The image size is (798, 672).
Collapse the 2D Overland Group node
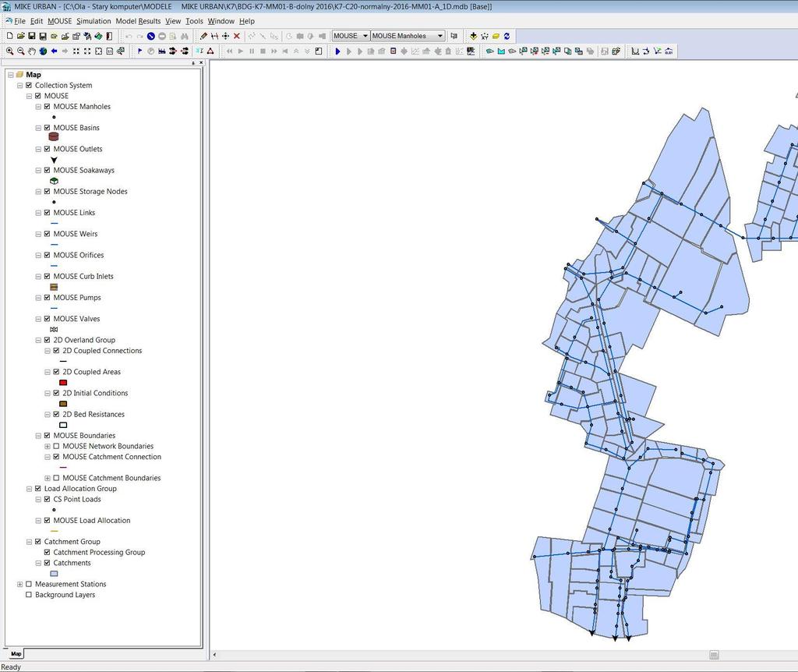coord(38,340)
